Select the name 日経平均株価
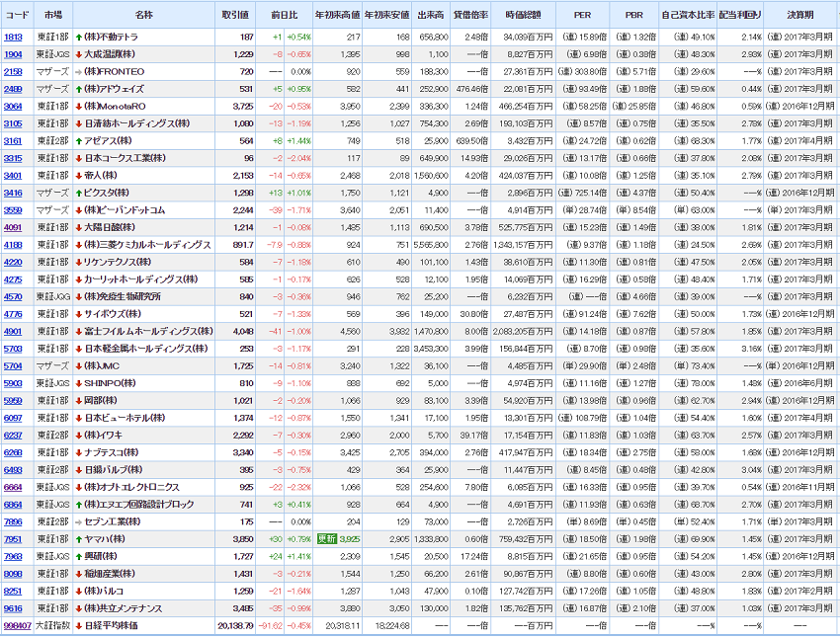The height and width of the screenshot is (638, 840). tap(111, 626)
